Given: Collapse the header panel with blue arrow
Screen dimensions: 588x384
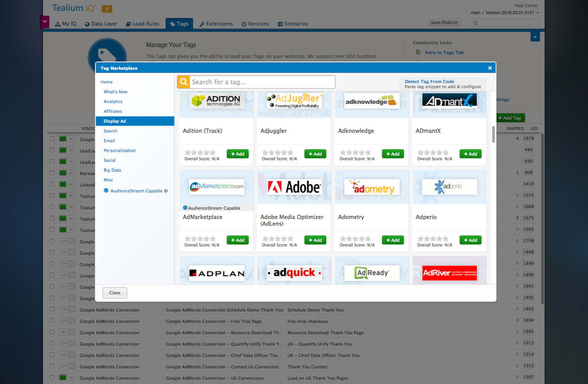Looking at the screenshot, I should (535, 37).
